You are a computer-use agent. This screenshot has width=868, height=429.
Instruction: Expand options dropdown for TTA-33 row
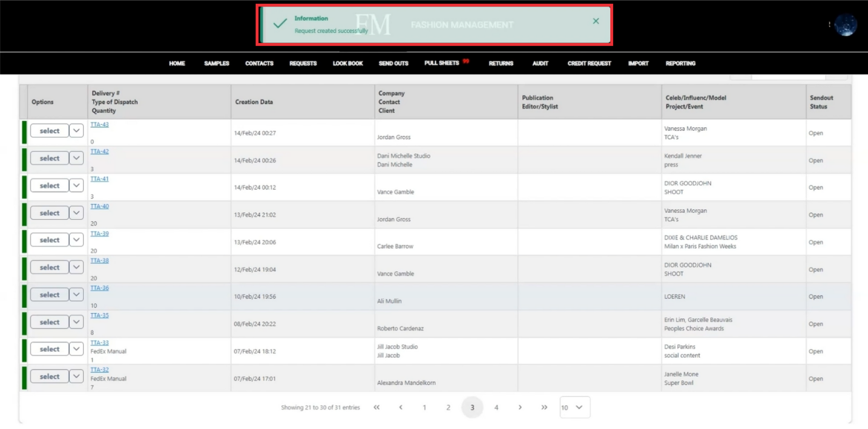pyautogui.click(x=76, y=349)
